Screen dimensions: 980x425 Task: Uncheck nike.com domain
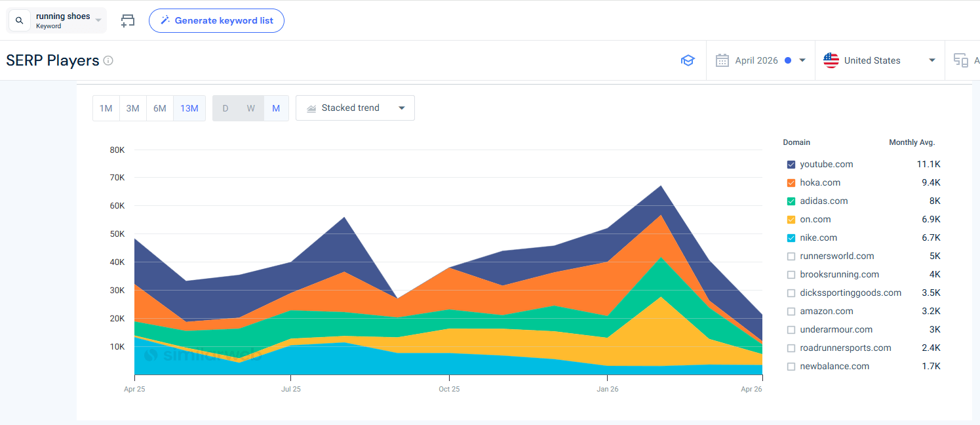[x=791, y=238]
